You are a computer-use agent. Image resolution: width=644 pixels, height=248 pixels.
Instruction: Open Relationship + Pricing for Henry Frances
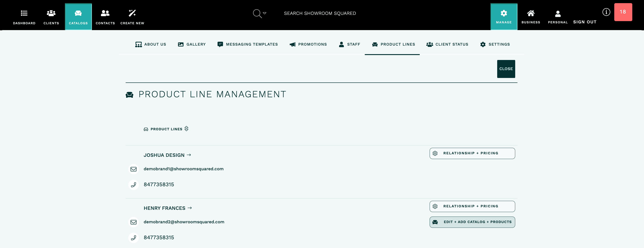[x=472, y=206]
